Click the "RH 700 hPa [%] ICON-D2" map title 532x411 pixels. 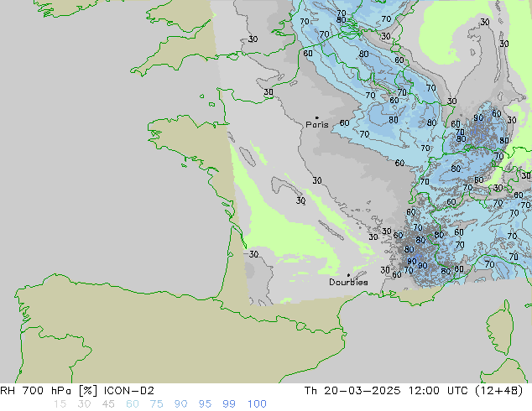[77, 391]
